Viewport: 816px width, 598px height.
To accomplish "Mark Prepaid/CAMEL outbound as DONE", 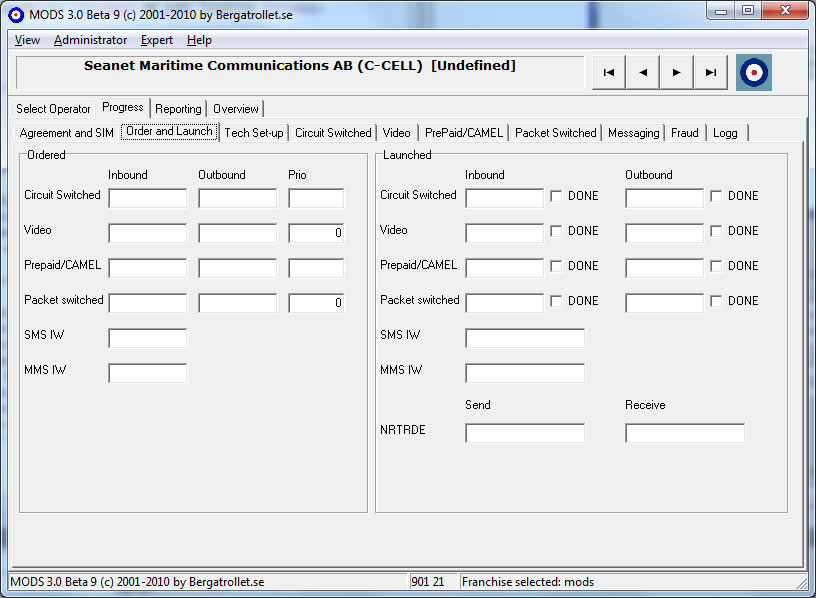I will coord(716,266).
